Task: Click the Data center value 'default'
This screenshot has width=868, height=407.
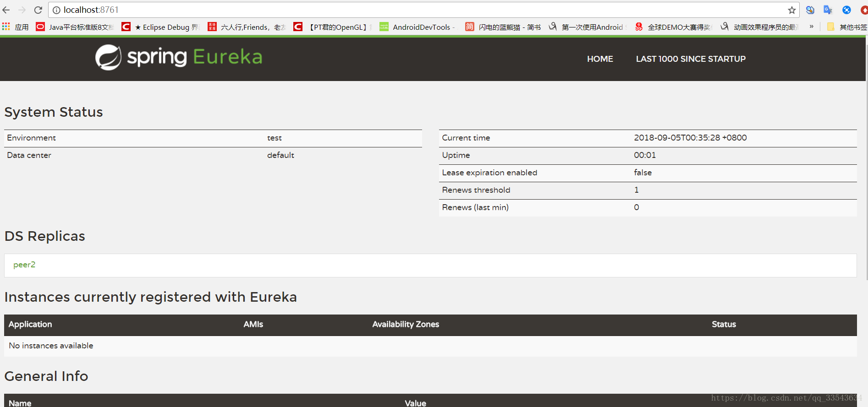Action: click(280, 155)
